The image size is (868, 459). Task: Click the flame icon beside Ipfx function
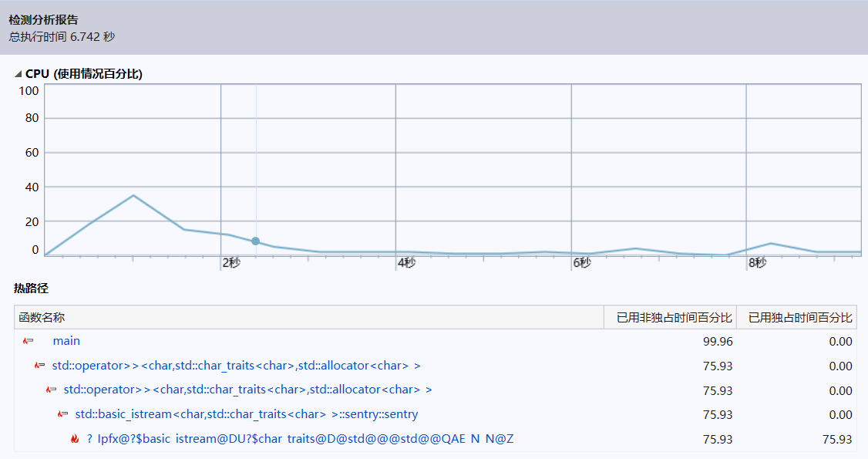tap(75, 438)
